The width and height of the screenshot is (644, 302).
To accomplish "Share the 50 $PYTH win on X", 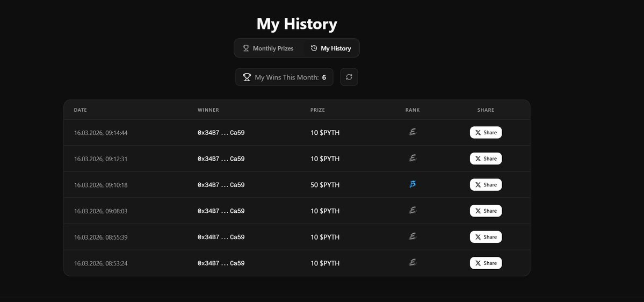I will tap(486, 184).
